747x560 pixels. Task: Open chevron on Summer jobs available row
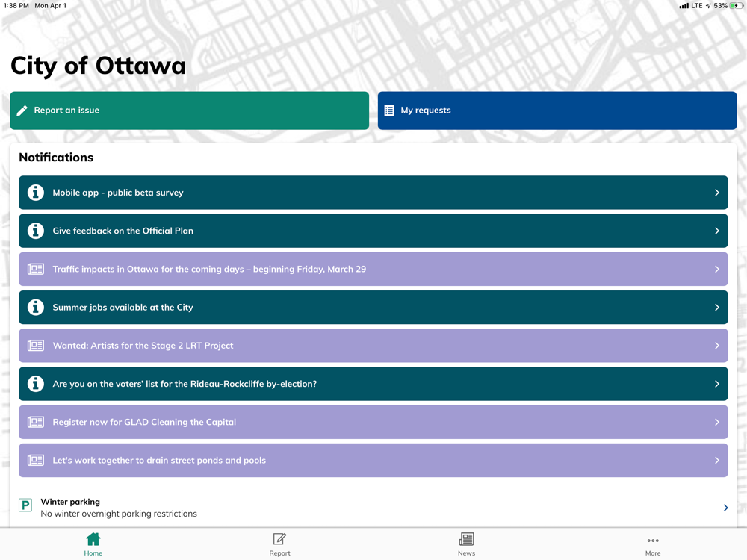click(x=717, y=307)
